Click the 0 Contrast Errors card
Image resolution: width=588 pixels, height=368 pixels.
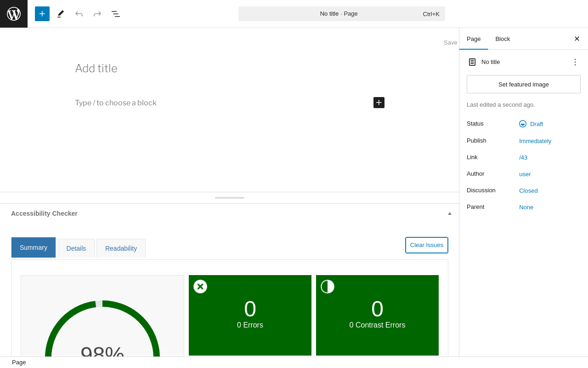377,316
